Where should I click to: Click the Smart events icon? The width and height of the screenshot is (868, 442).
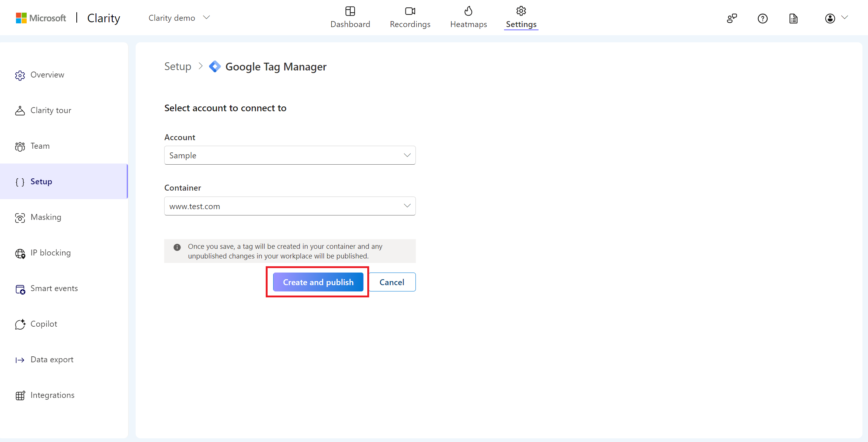(20, 289)
